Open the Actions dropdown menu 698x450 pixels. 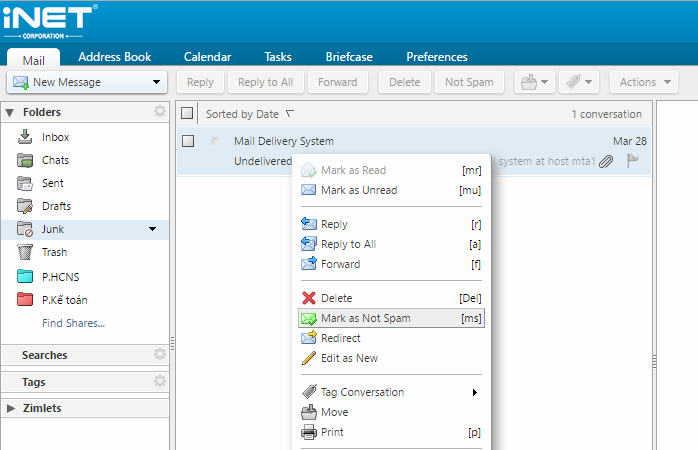(x=644, y=82)
